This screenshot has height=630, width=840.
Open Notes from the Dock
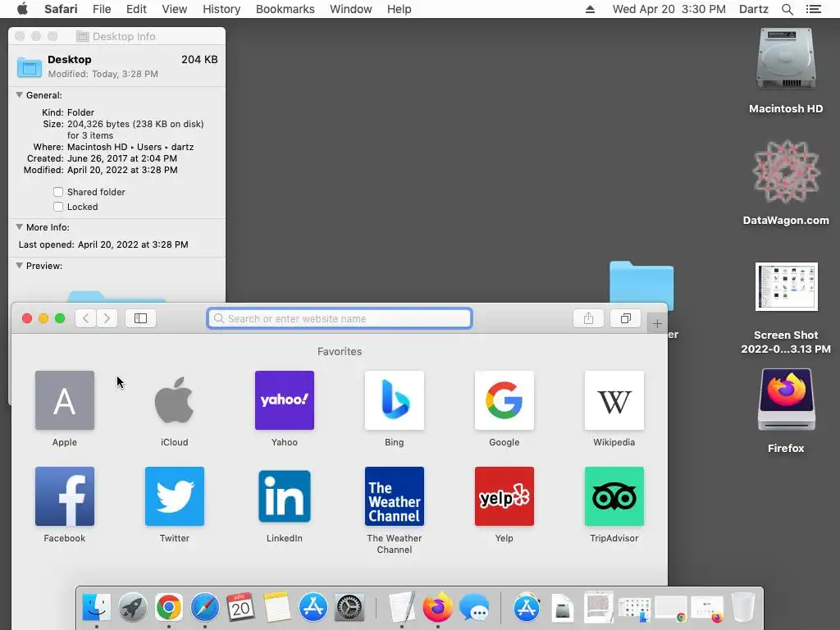coord(277,608)
